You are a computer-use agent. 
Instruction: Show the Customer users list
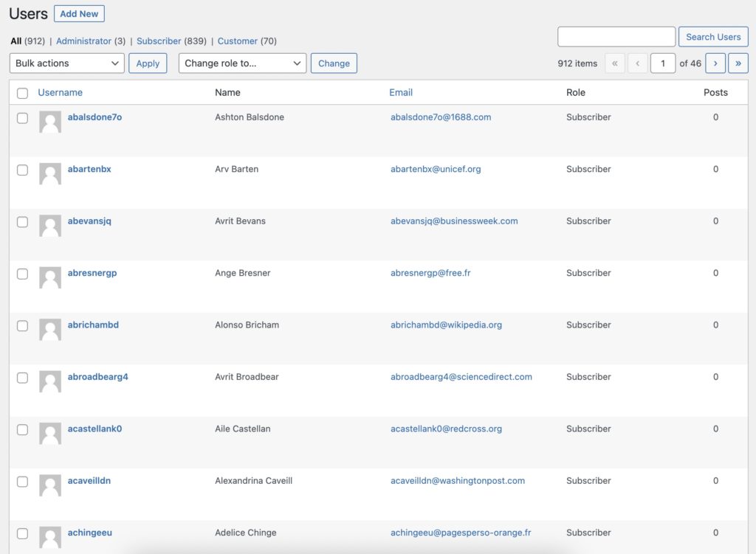(x=236, y=41)
